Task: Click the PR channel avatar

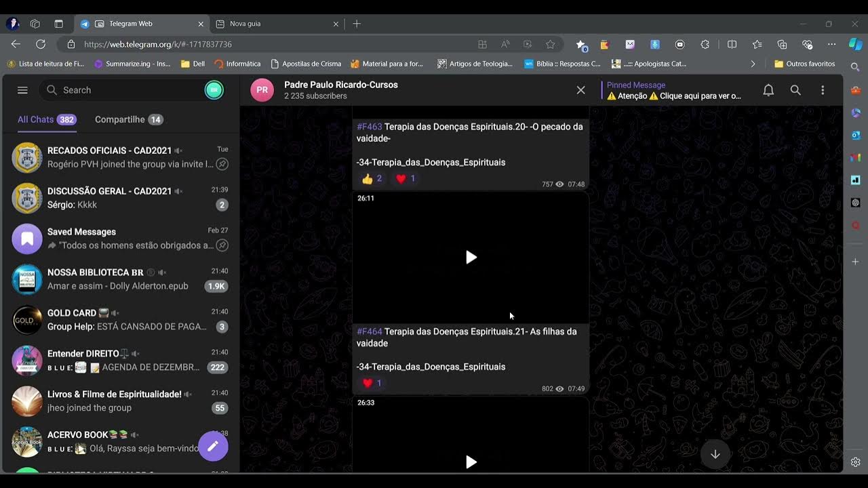Action: click(x=262, y=90)
